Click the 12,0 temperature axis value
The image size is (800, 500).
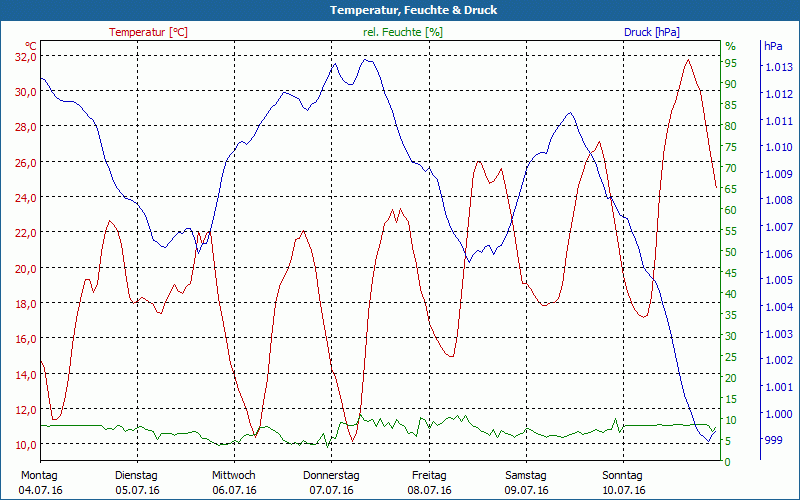point(26,410)
